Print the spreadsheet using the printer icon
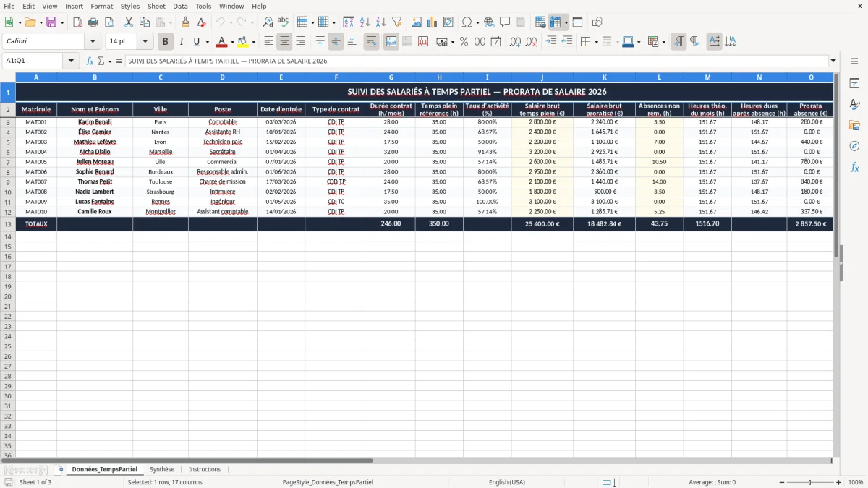Image resolution: width=868 pixels, height=488 pixels. (95, 22)
